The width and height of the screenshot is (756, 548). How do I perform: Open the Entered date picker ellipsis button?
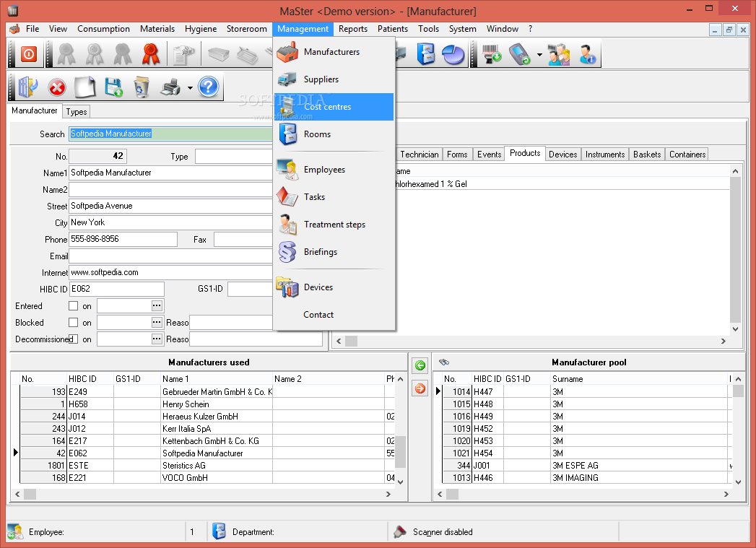[x=157, y=305]
